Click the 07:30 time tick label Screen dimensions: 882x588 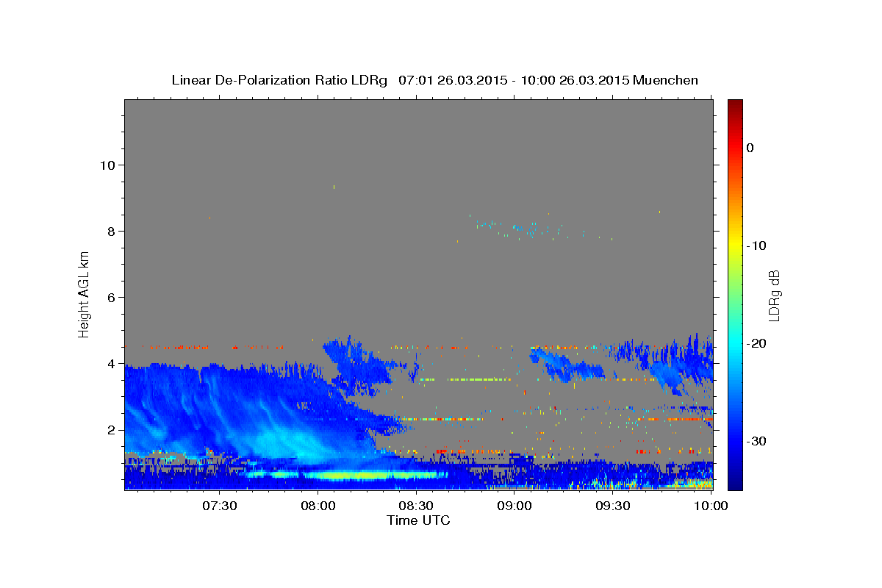point(219,506)
